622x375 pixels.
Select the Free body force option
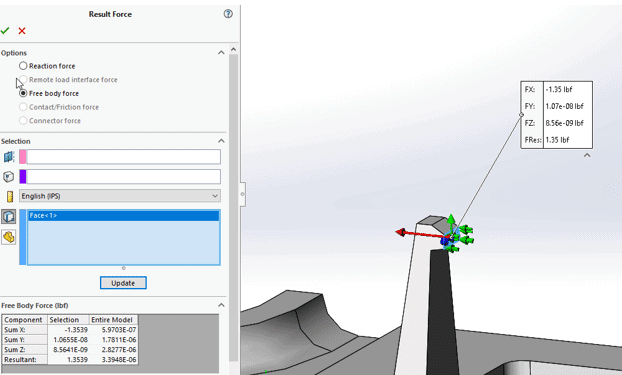tap(49, 93)
